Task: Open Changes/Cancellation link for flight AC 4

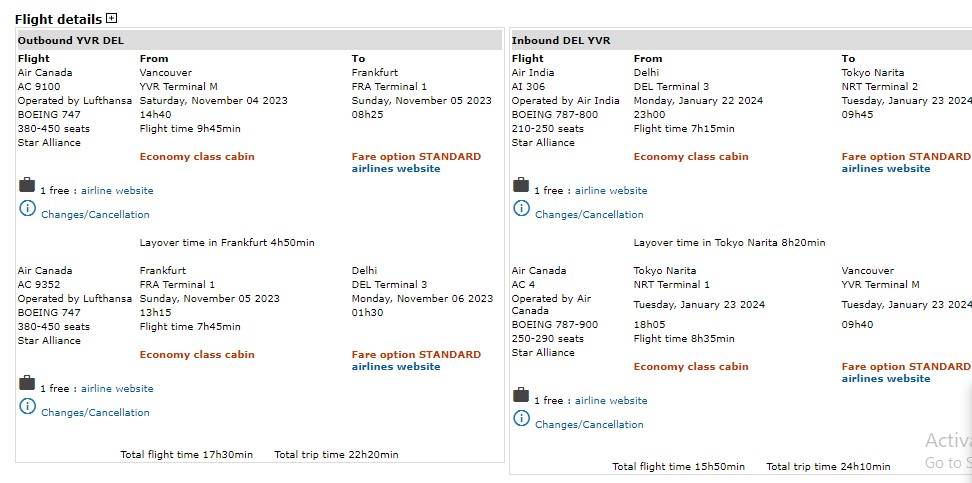Action: [589, 425]
